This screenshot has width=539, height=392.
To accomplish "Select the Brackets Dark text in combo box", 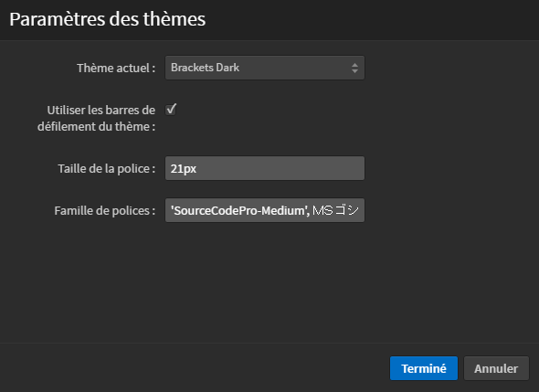I will [205, 68].
